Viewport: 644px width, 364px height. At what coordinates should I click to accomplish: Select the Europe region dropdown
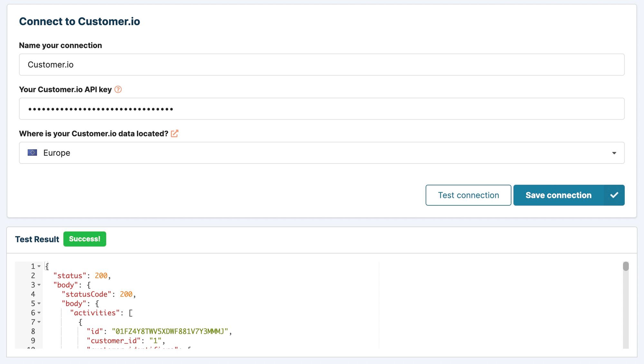[x=322, y=152]
